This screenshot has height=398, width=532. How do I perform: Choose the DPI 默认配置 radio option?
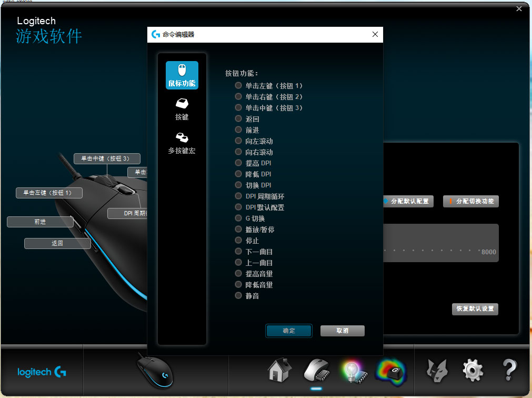pyautogui.click(x=238, y=207)
